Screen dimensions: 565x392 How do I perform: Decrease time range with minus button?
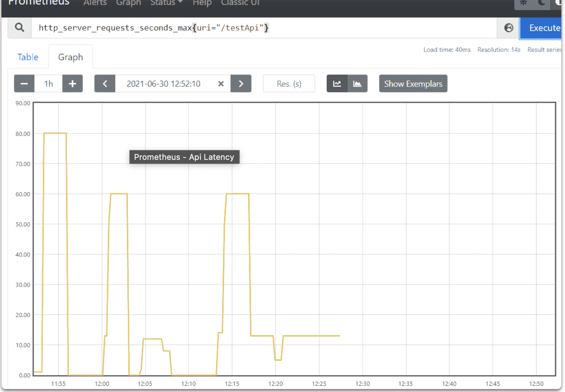[24, 84]
